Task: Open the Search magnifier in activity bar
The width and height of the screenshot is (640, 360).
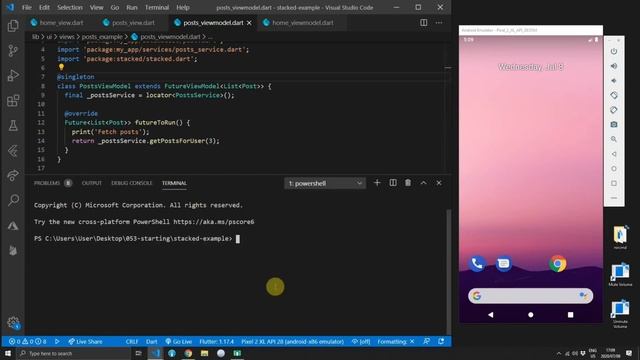Action: click(x=13, y=200)
